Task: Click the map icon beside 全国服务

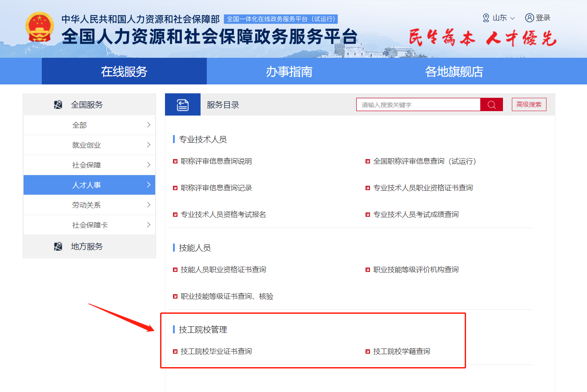Action: point(57,104)
